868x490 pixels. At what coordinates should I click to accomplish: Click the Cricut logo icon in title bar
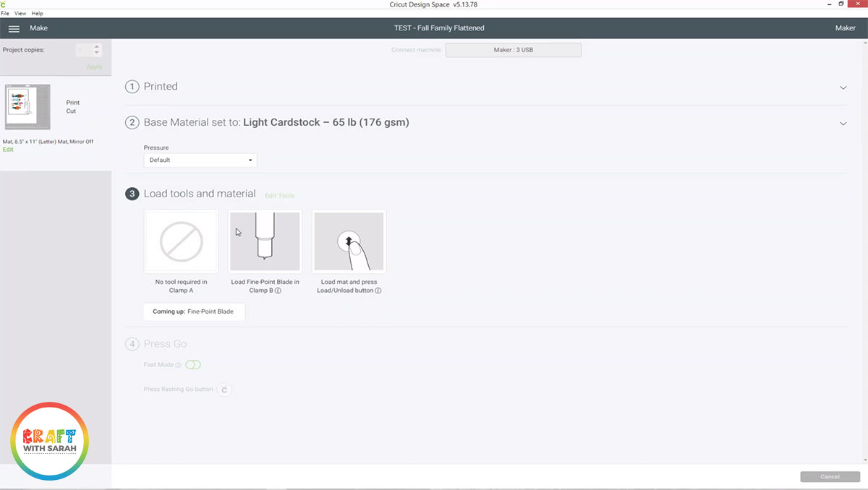coord(4,4)
